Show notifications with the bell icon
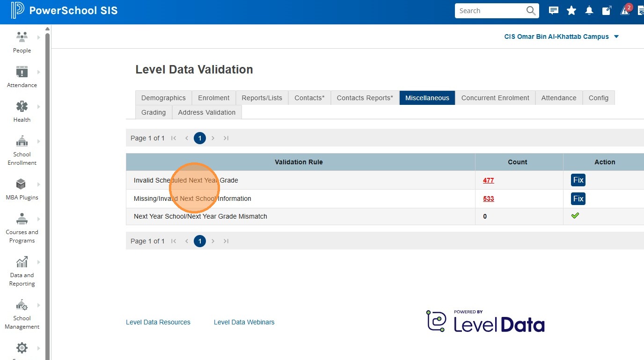 point(589,11)
